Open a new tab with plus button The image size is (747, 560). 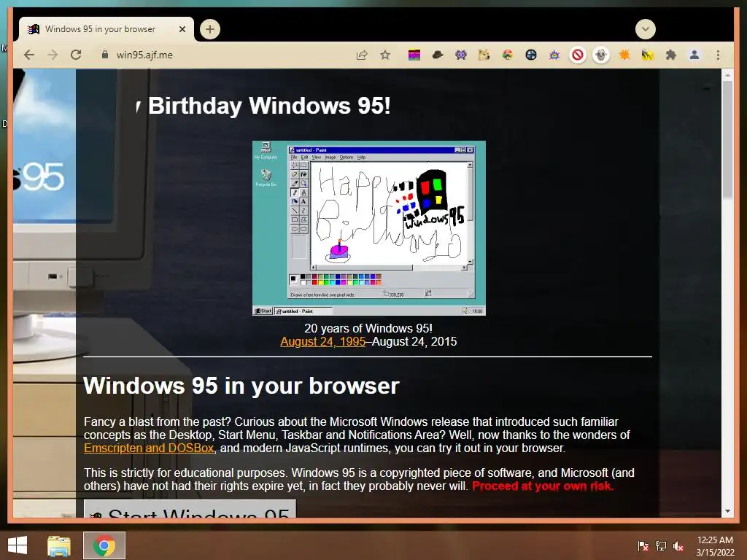pos(209,29)
